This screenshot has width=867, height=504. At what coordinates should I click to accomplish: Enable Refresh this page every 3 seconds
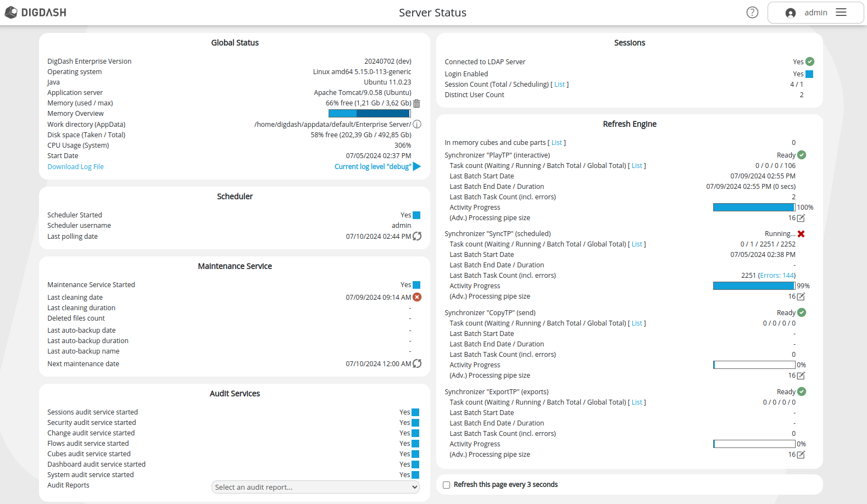447,485
